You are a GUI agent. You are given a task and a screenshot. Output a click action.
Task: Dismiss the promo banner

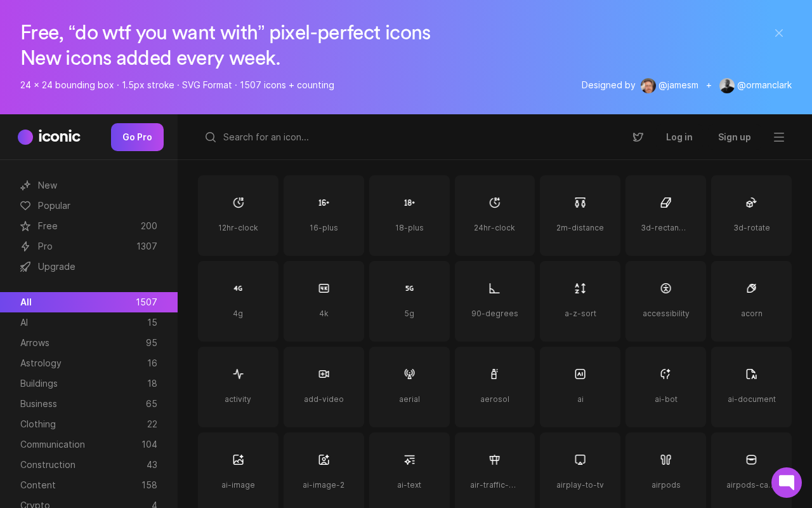pyautogui.click(x=779, y=33)
